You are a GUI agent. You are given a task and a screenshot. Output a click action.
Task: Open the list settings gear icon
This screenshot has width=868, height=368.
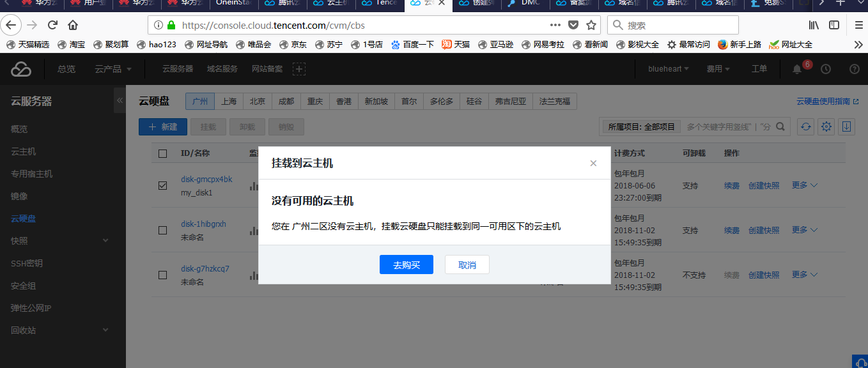tap(826, 126)
